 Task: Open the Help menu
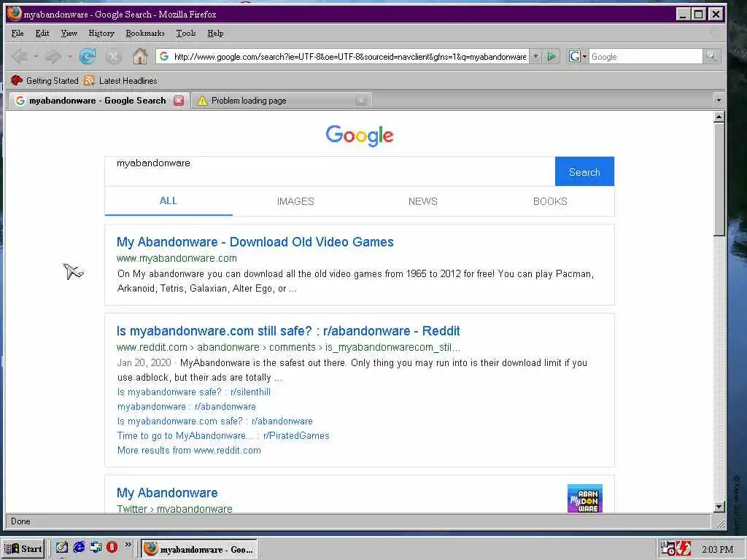tap(215, 34)
